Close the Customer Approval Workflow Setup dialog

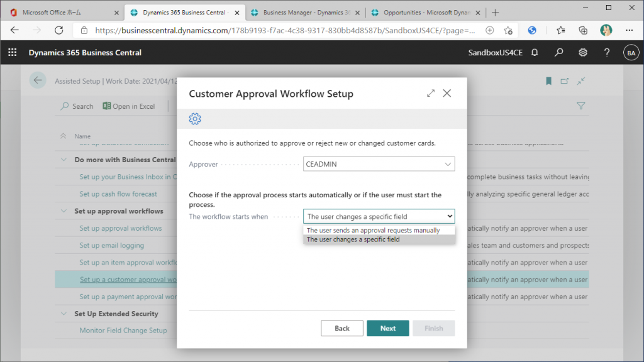pyautogui.click(x=447, y=93)
